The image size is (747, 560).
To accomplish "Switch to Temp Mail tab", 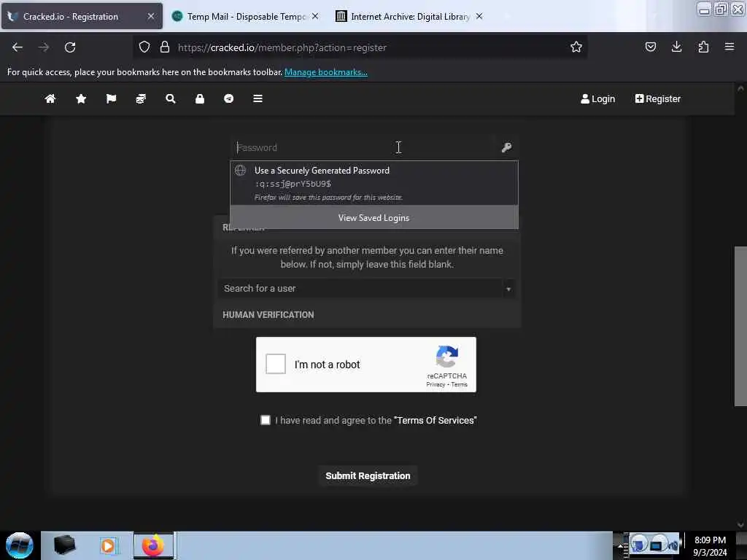I will (245, 16).
